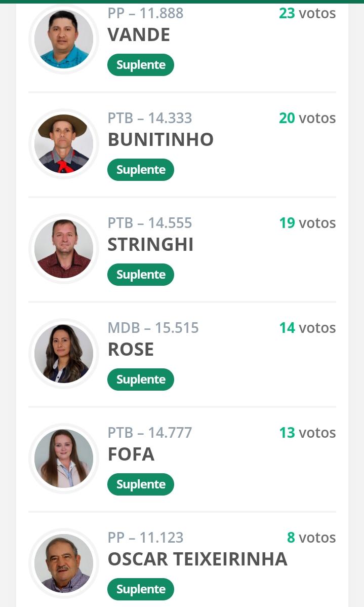Image resolution: width=364 pixels, height=607 pixels.
Task: Click the candidate name BUNITINHO
Action: tap(160, 140)
